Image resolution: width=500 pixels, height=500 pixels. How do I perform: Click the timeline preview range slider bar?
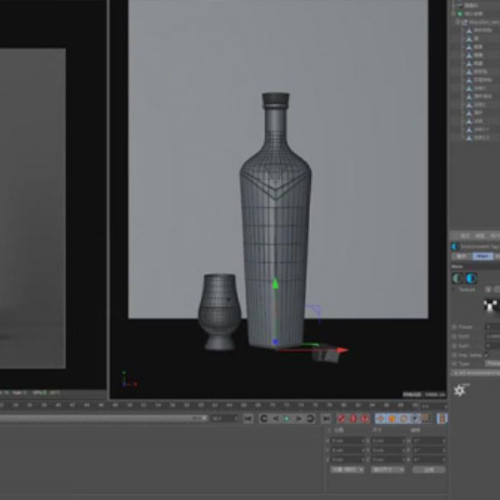(x=102, y=418)
